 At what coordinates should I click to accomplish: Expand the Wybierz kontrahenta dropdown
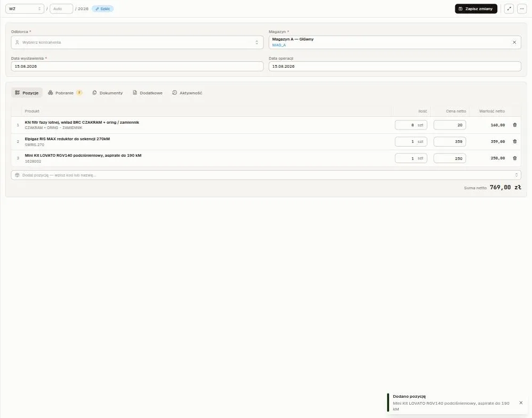coord(137,43)
